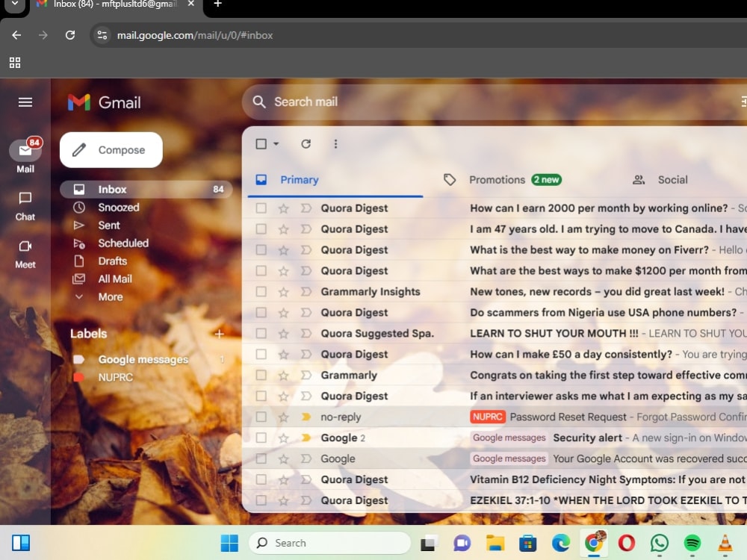View site information icon in address bar
The height and width of the screenshot is (560, 747).
[102, 35]
